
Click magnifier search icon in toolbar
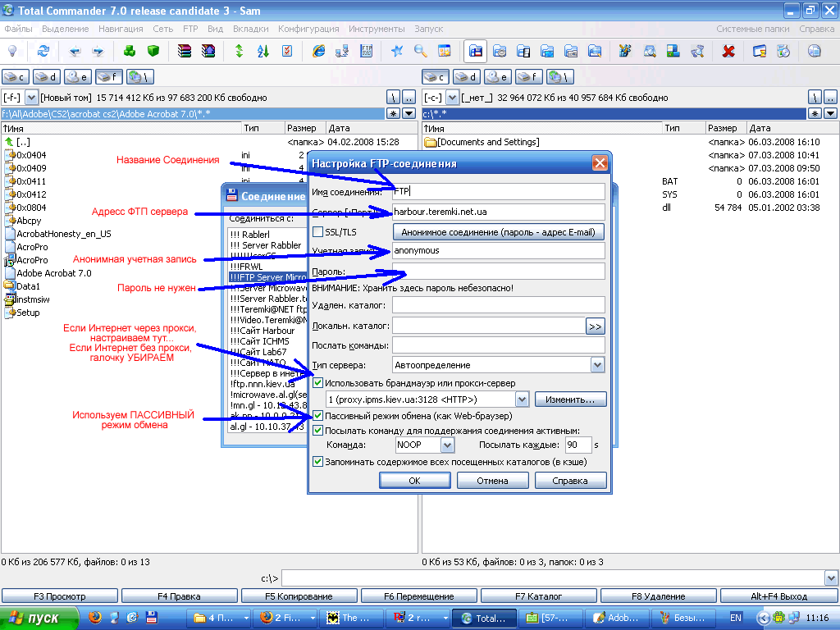pyautogui.click(x=420, y=51)
